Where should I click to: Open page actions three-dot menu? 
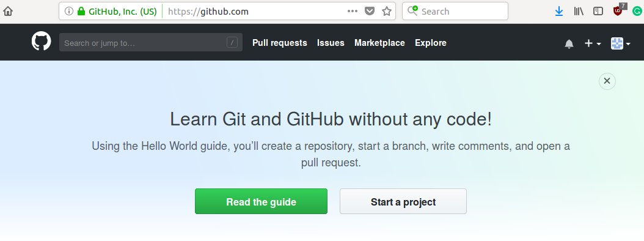pyautogui.click(x=353, y=12)
